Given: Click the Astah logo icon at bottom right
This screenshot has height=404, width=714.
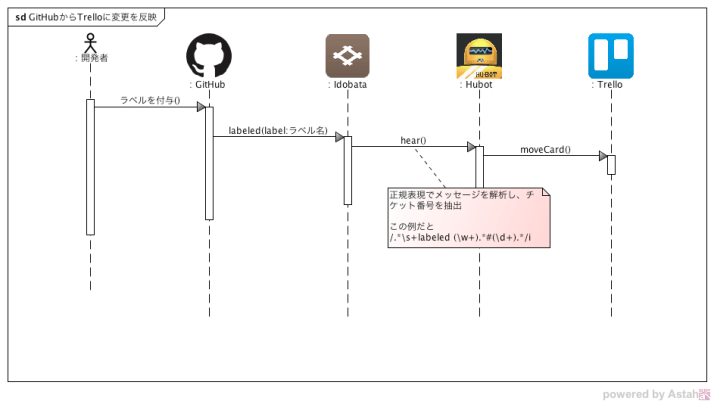Looking at the screenshot, I should click(703, 394).
